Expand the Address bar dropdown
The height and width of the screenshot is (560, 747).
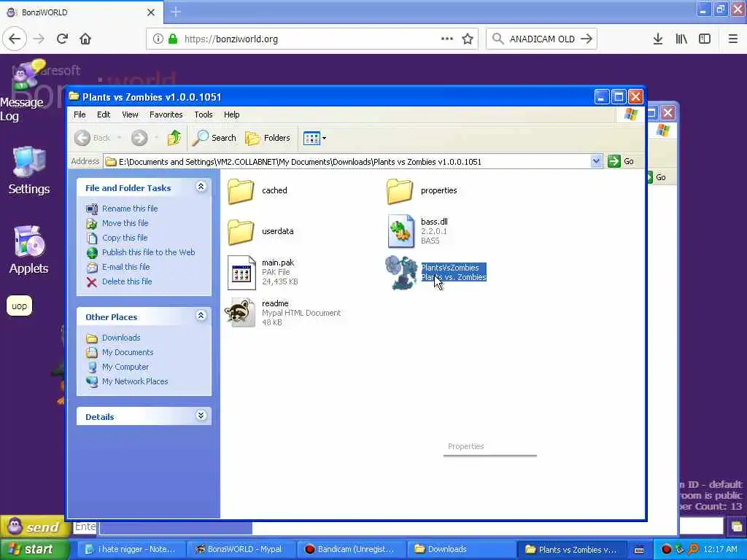596,161
